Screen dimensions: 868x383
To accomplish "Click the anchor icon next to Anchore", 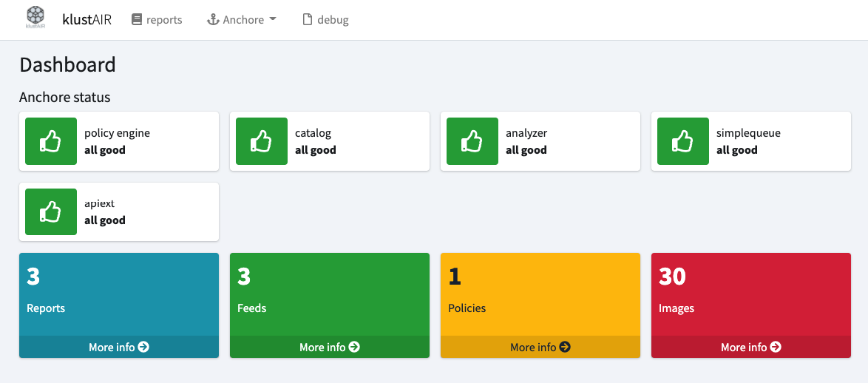I will pos(213,20).
